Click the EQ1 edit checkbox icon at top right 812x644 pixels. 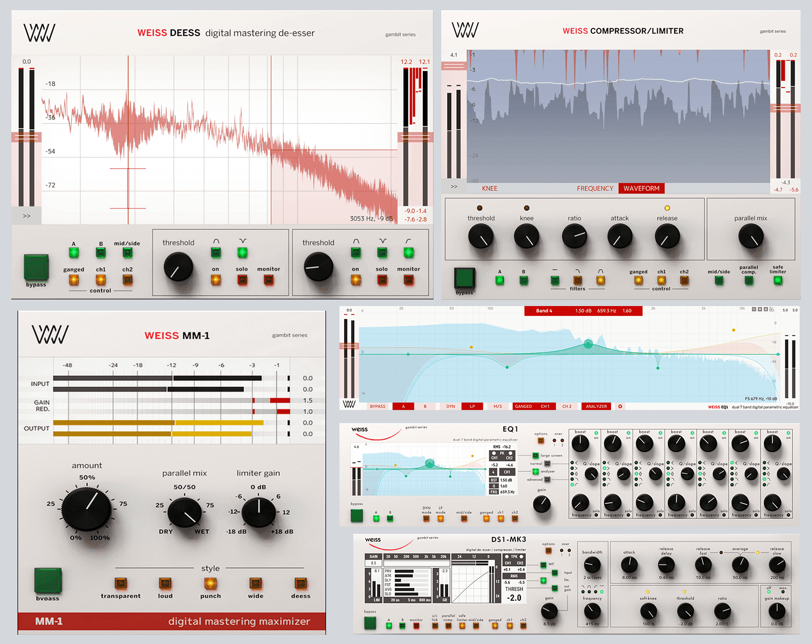772,309
